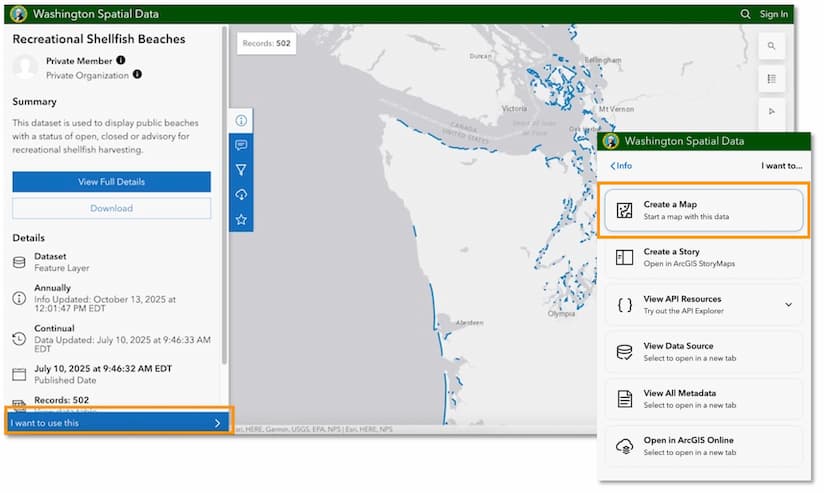
Task: Click the Aberdeen label on the map
Action: [469, 323]
